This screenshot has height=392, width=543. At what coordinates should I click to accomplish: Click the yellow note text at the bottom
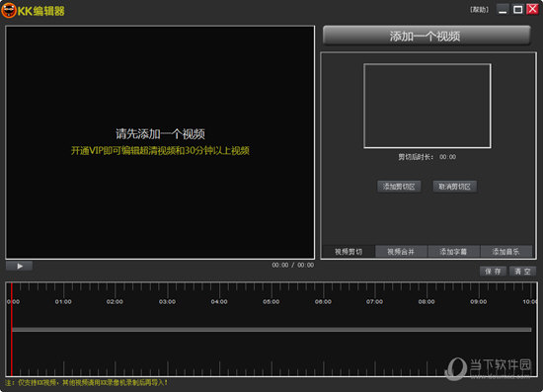pos(87,383)
